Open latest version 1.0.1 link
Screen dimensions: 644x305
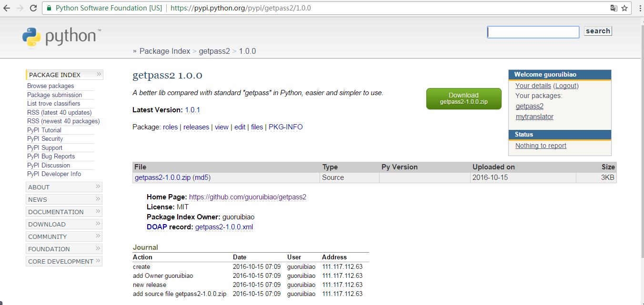192,110
